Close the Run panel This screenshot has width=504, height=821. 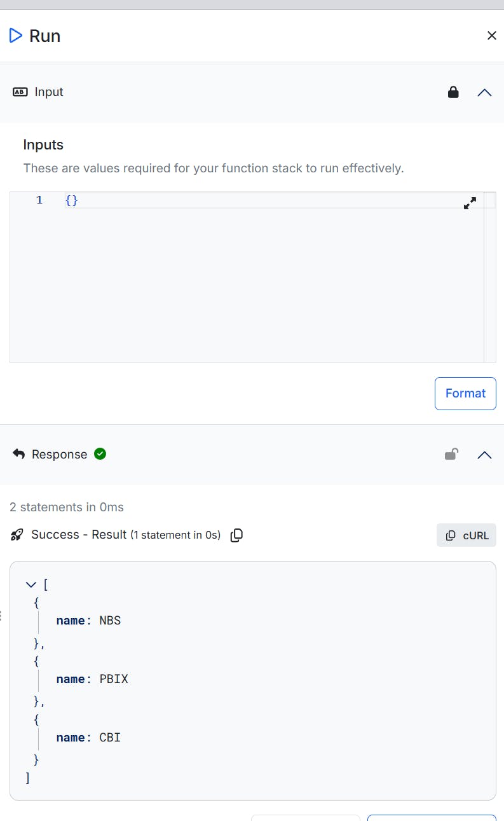click(491, 36)
